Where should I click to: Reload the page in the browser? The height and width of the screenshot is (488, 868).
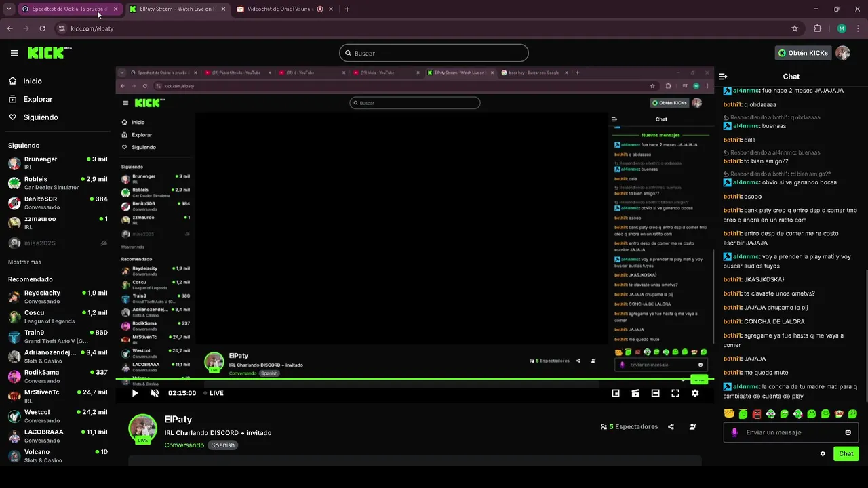(x=42, y=28)
